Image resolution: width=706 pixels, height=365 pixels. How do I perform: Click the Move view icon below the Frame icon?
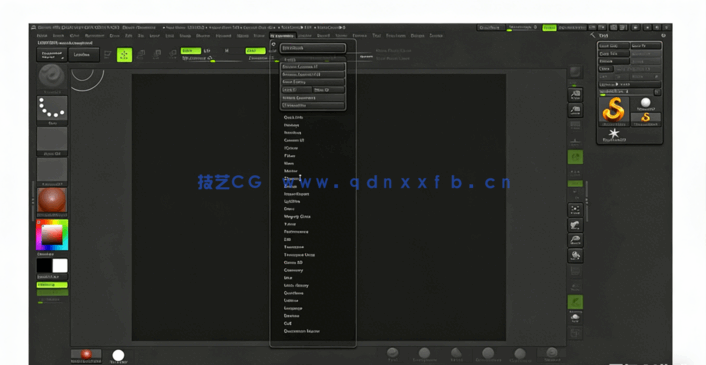click(575, 225)
